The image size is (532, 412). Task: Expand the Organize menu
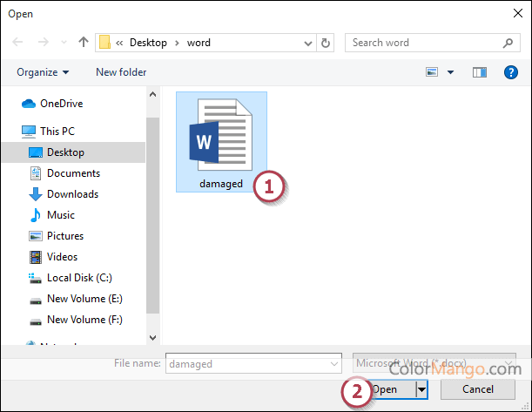43,72
